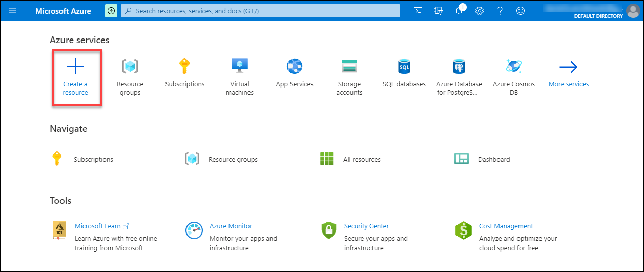
Task: Open App Services icon
Action: [x=295, y=66]
